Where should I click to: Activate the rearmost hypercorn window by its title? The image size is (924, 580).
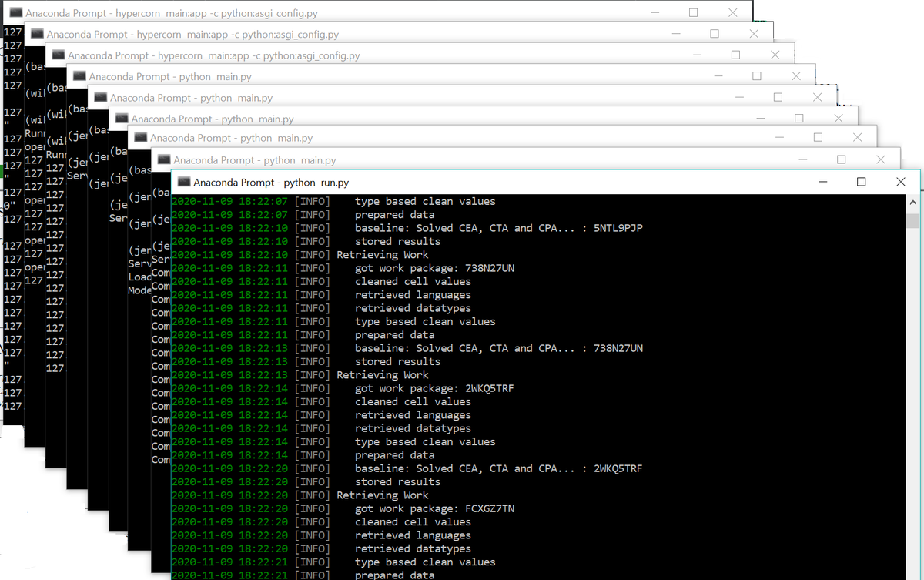tap(172, 13)
